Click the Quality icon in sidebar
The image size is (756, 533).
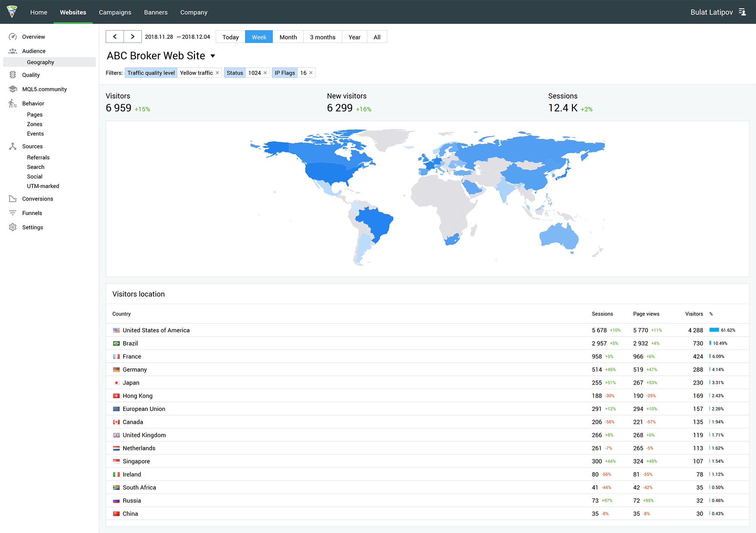point(13,75)
